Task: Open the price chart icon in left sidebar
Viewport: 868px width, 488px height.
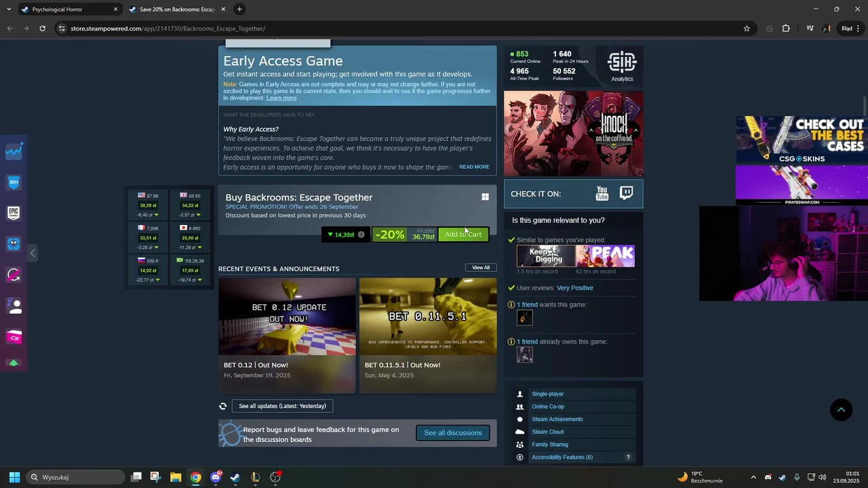Action: (14, 151)
